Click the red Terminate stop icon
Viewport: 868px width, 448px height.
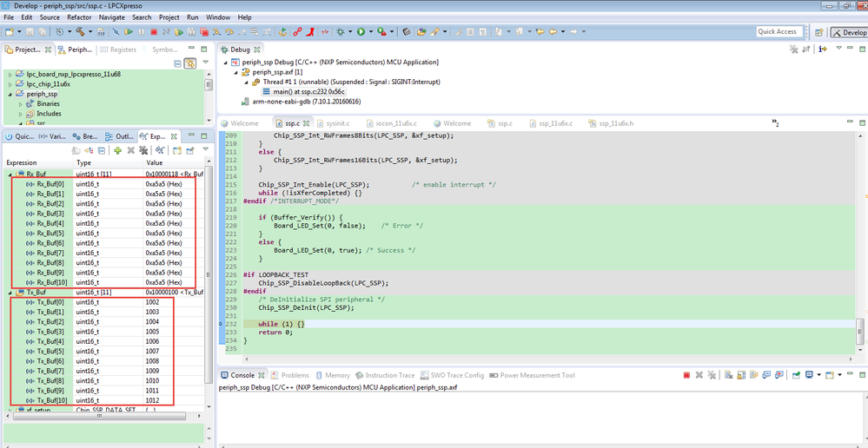point(154,32)
